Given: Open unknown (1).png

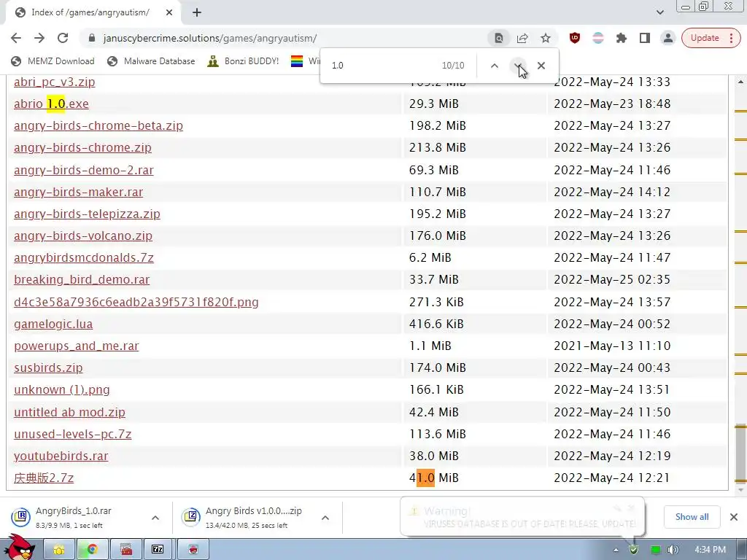Looking at the screenshot, I should (x=62, y=389).
